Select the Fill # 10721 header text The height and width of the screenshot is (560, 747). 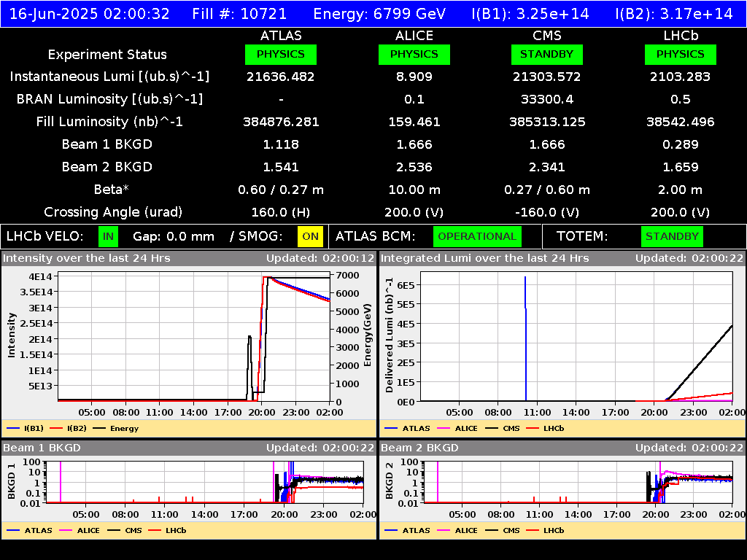[239, 14]
